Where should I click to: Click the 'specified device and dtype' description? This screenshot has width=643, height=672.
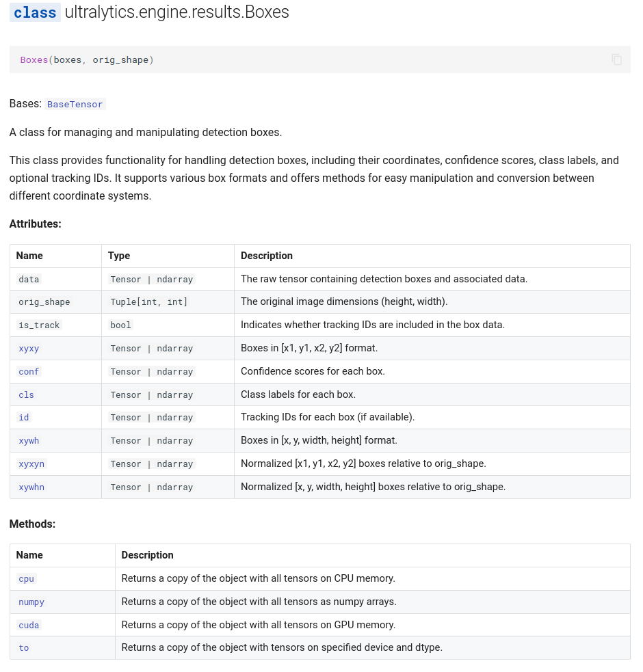pyautogui.click(x=282, y=647)
